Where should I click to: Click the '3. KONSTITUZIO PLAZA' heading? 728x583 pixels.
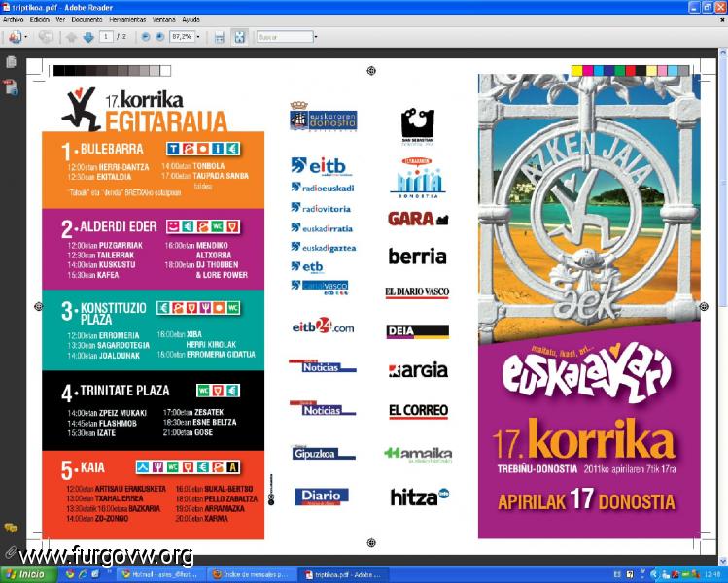click(x=104, y=313)
